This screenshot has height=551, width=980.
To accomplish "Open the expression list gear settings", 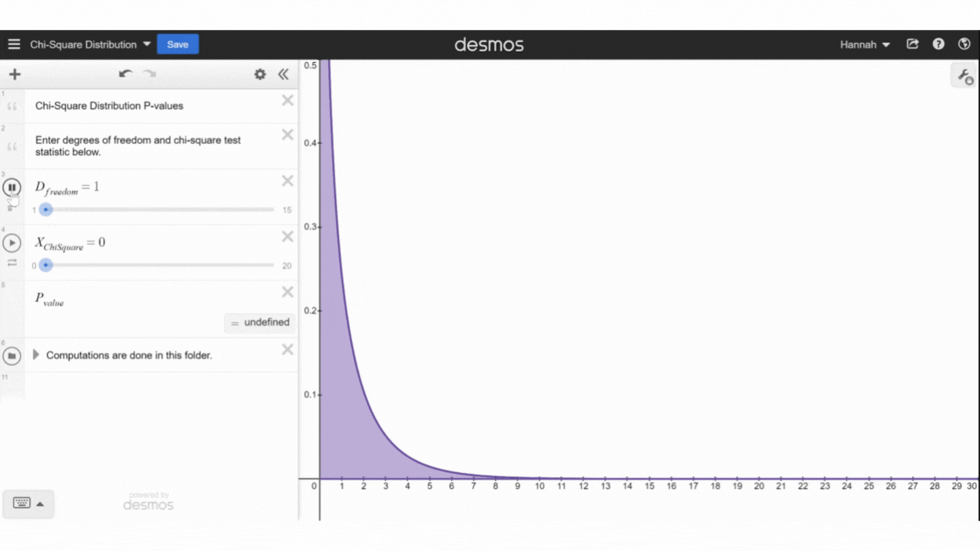I will click(260, 74).
